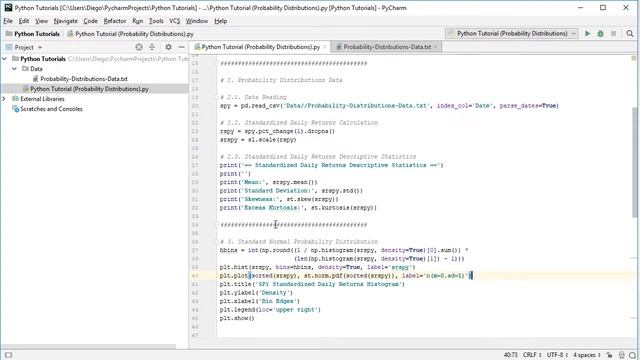Click the Scroll from Source target icon

coord(139,47)
